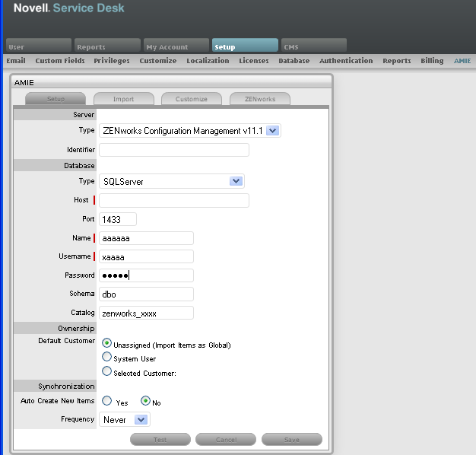
Task: Open the server Type dropdown arrow
Action: pyautogui.click(x=272, y=131)
